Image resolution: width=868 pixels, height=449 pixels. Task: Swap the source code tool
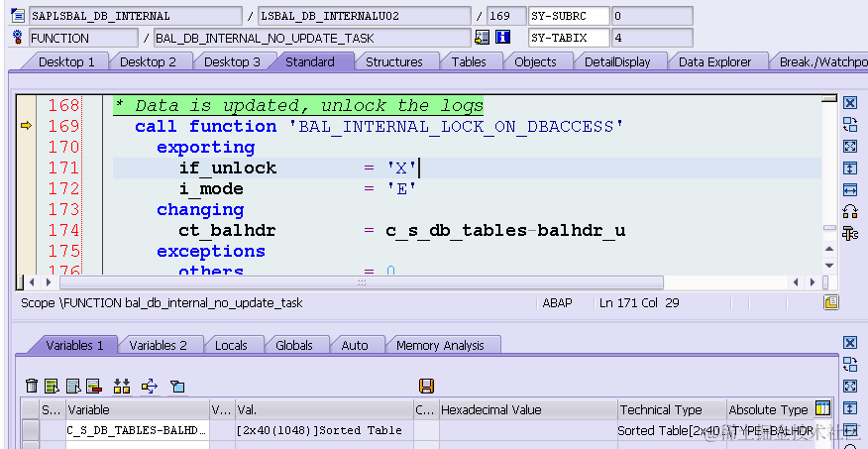pyautogui.click(x=850, y=125)
